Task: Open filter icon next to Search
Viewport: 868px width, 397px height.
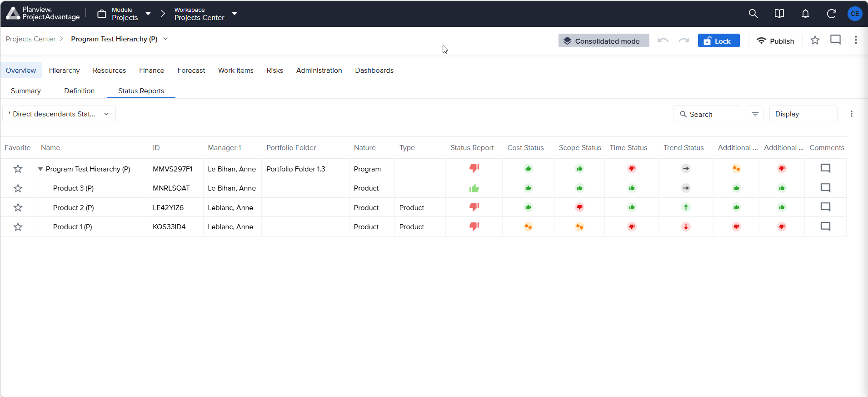Action: [x=755, y=114]
